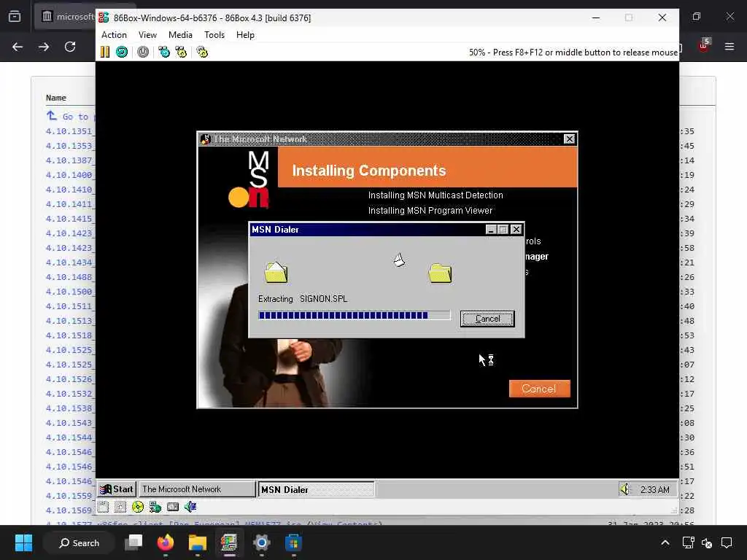Open Firefox from the Windows taskbar
This screenshot has height=560, width=747.
[x=166, y=542]
